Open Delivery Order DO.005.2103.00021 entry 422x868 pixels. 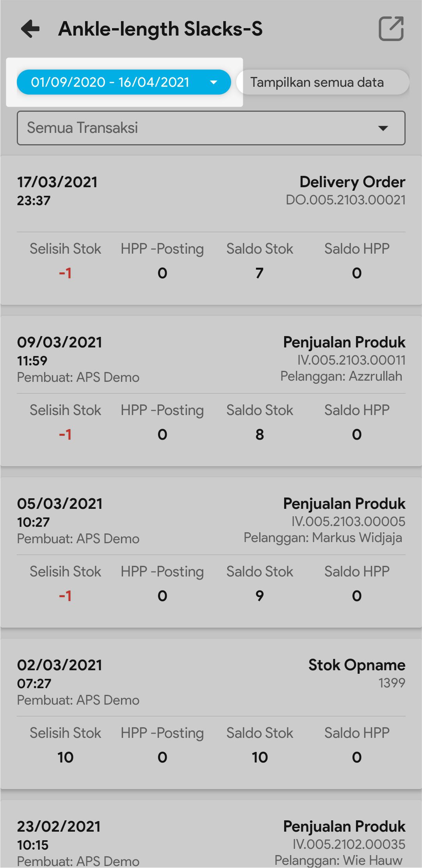pos(345,200)
